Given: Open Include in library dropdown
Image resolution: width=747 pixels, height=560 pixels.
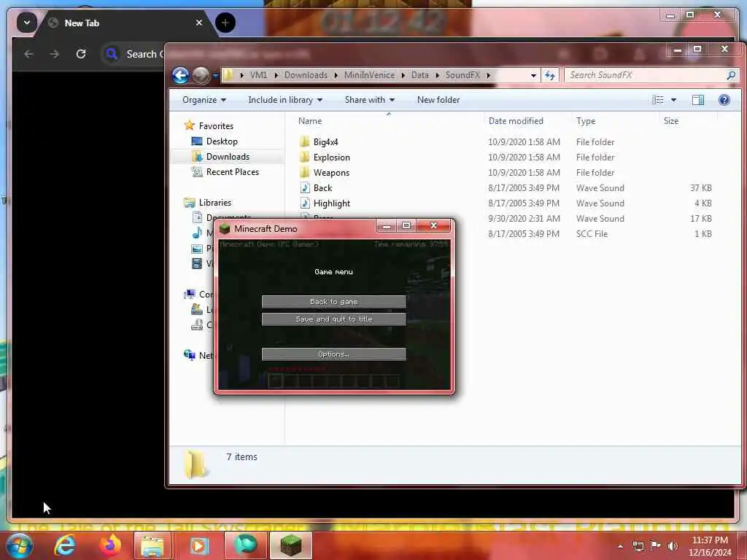Looking at the screenshot, I should [x=285, y=100].
